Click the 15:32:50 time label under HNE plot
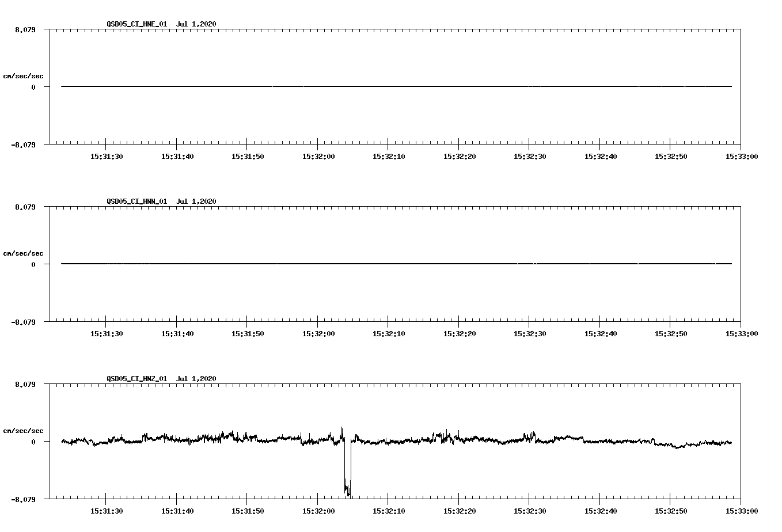This screenshot has height=532, width=782. pos(671,156)
